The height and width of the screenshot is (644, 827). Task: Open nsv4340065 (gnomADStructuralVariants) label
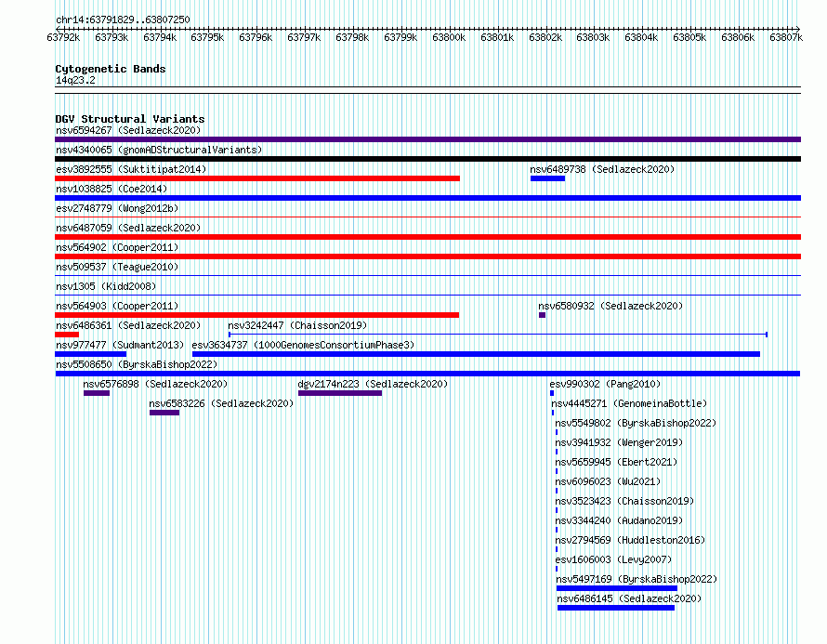[x=159, y=150]
